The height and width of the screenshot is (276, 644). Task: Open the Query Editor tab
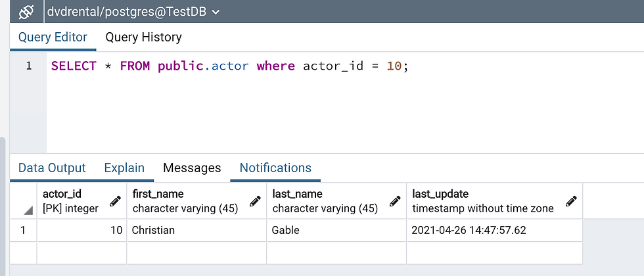coord(53,37)
